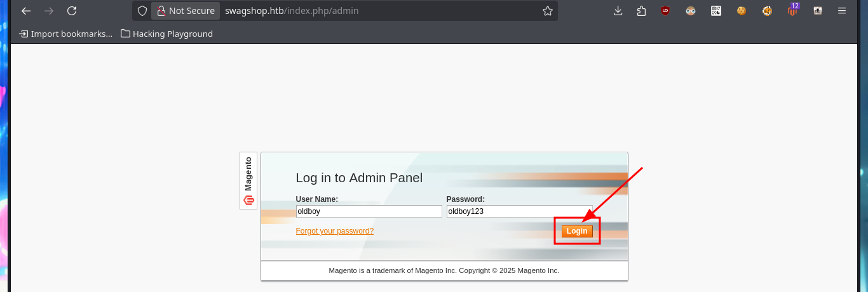Open the Hacking Playground bookmarks folder
The width and height of the screenshot is (868, 292).
pyautogui.click(x=166, y=34)
